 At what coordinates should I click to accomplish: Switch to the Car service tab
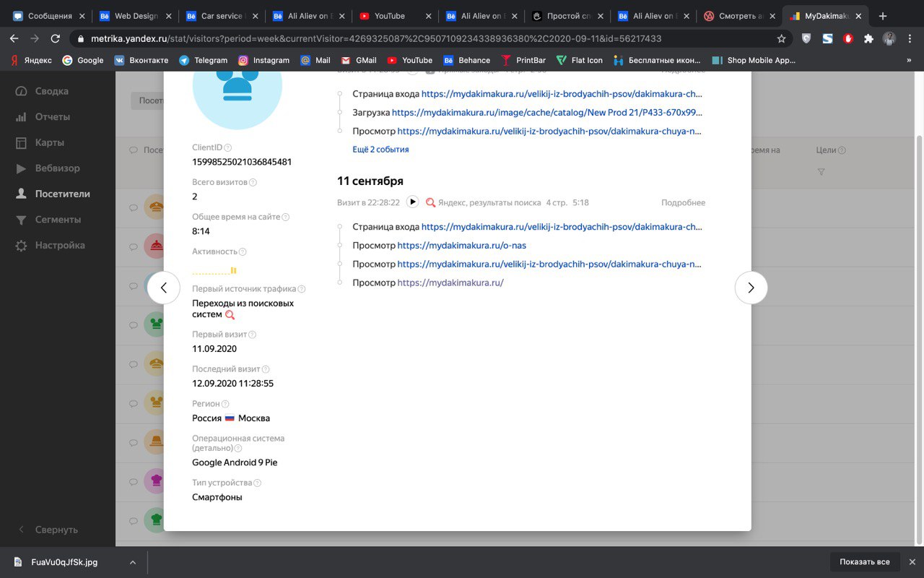click(222, 16)
